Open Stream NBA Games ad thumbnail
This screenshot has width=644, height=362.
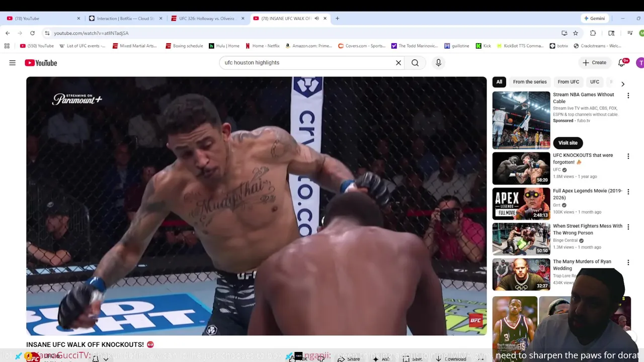pyautogui.click(x=521, y=120)
